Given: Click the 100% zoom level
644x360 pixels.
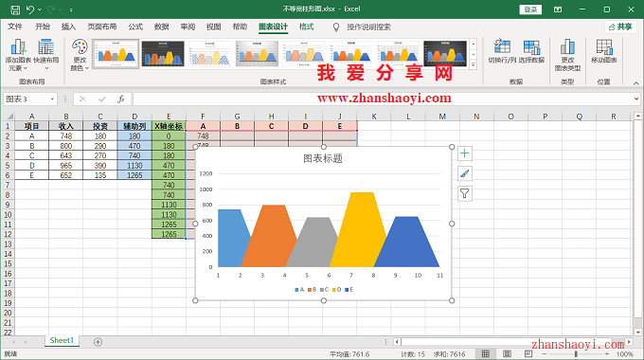Looking at the screenshot, I should click(x=625, y=353).
